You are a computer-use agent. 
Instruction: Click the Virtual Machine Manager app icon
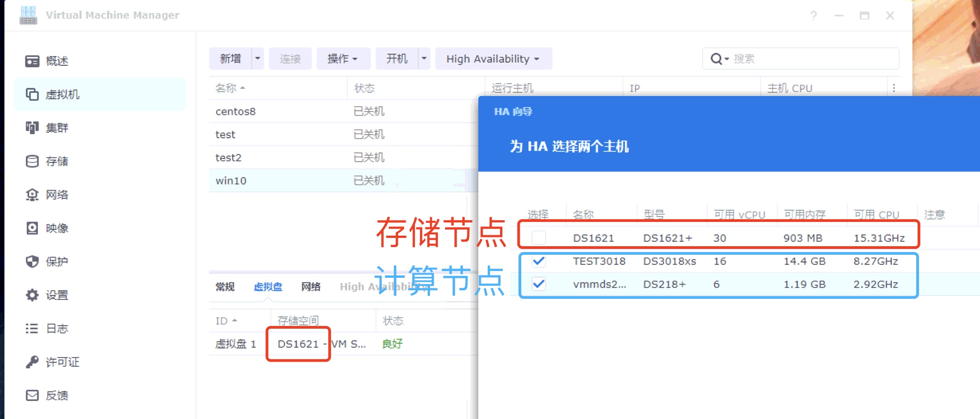28,15
